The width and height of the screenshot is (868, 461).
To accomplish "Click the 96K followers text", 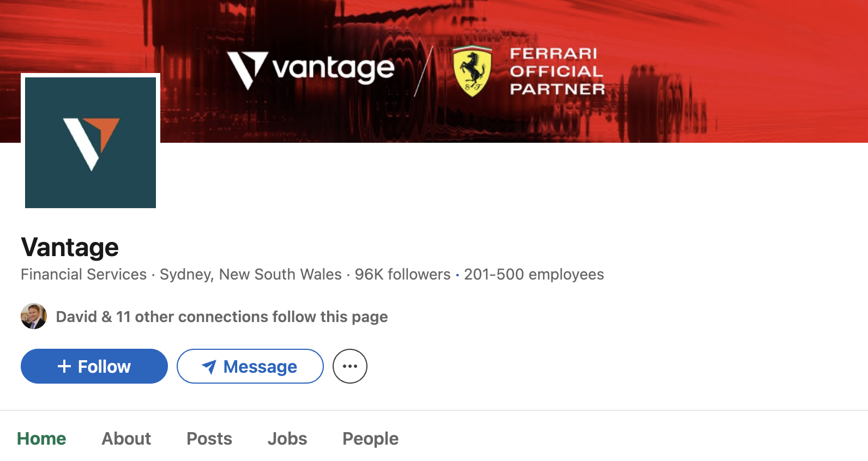I will (402, 274).
